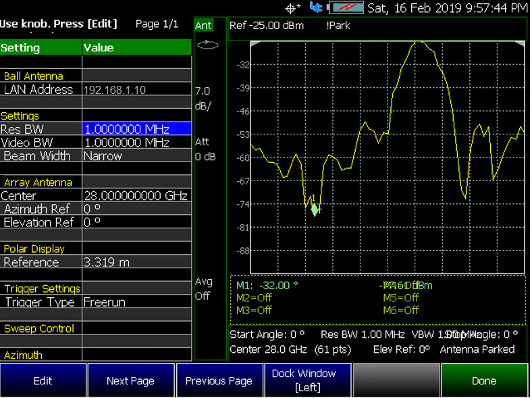Click the antenna rotation icon under Ant
The image size is (532, 398).
coord(208,45)
